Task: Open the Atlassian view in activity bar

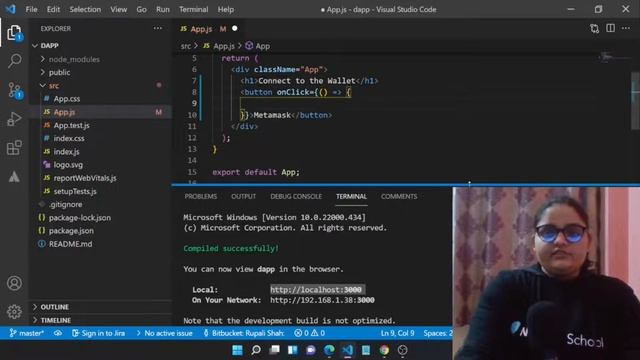Action: point(14,177)
